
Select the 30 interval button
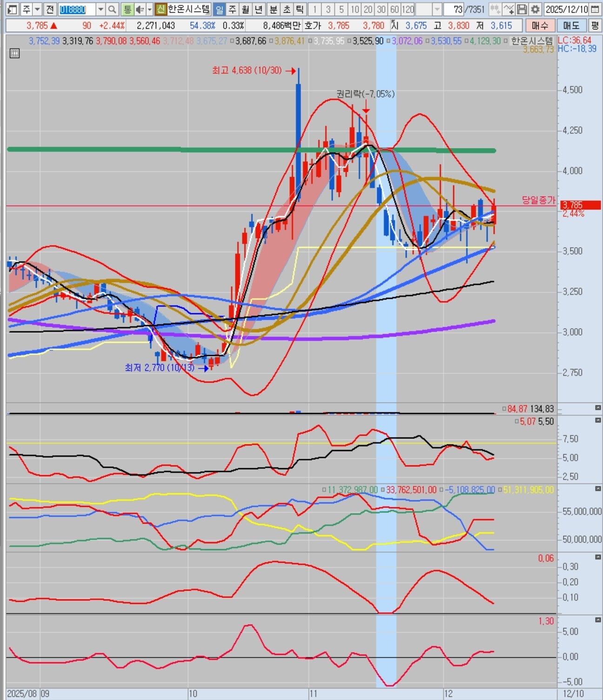point(382,9)
